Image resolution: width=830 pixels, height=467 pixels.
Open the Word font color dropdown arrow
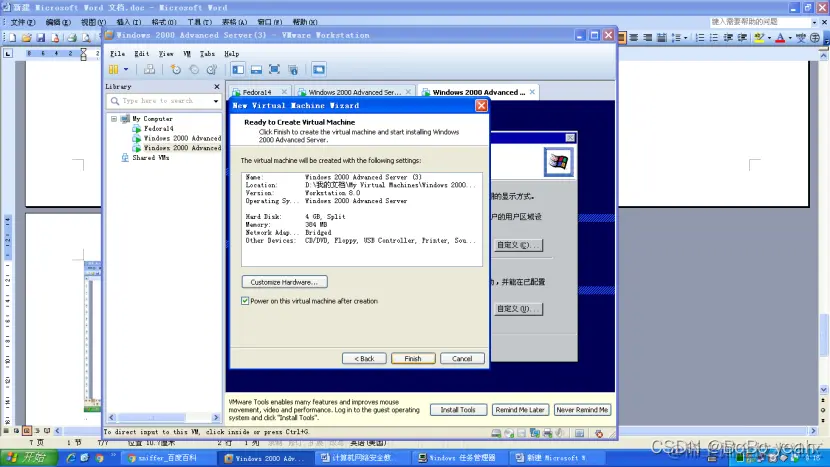(x=790, y=38)
